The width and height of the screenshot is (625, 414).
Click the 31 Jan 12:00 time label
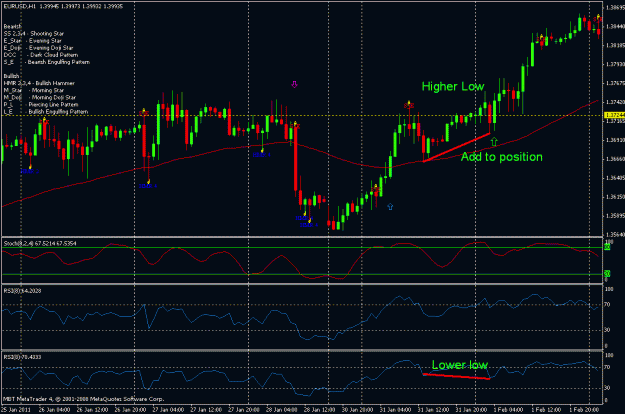433,410
